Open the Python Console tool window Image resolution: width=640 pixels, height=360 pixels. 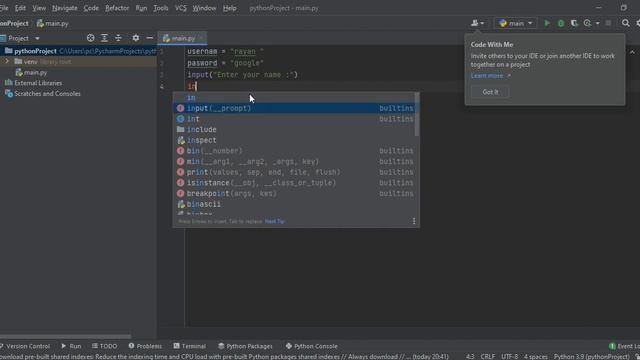pyautogui.click(x=311, y=346)
